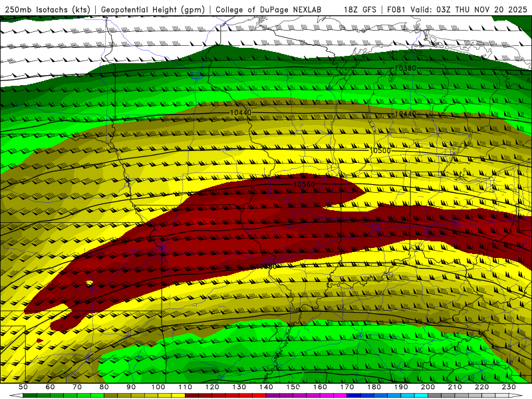
Task: Click the 90 label on the color scale
Action: (x=131, y=387)
